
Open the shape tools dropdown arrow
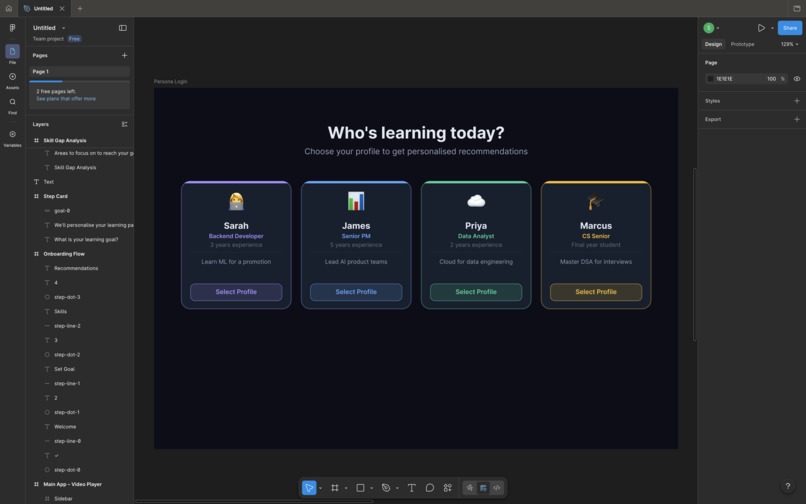click(372, 488)
